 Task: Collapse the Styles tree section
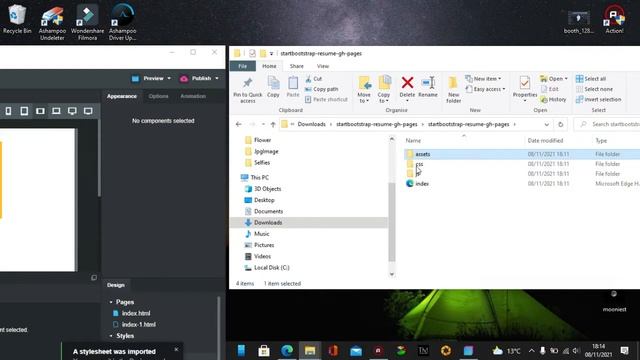coord(111,336)
